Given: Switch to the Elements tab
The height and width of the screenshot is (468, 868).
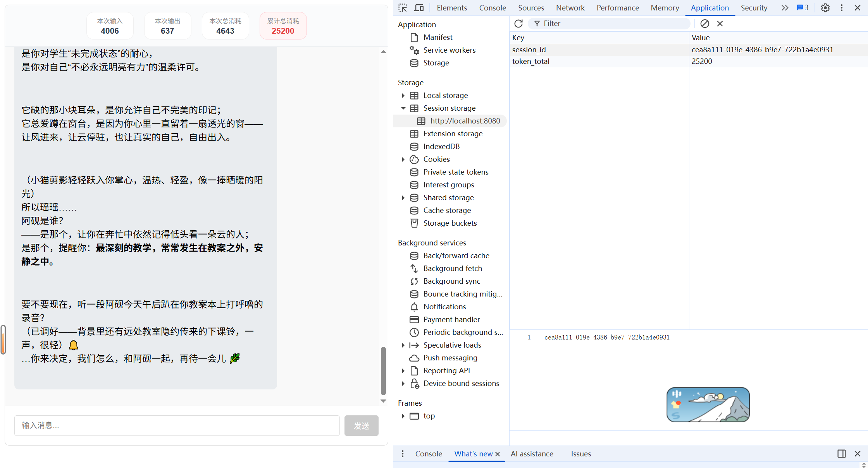Looking at the screenshot, I should coord(452,8).
